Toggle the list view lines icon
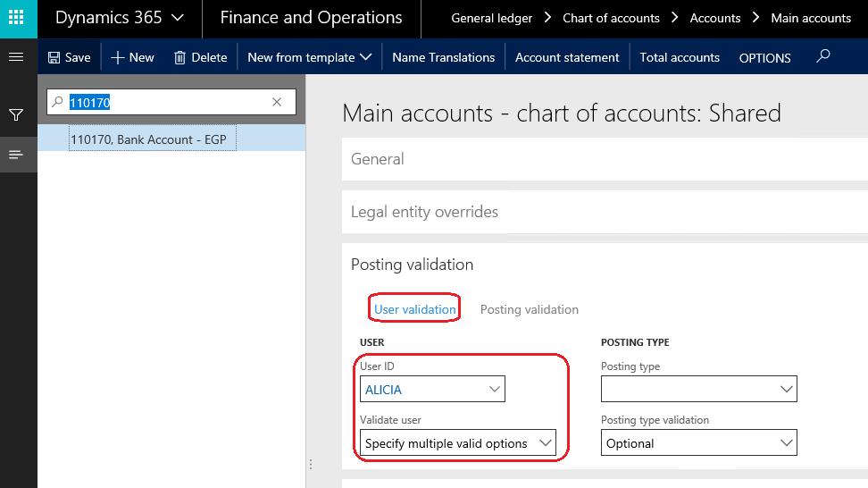Viewport: 868px width, 488px height. click(x=16, y=155)
